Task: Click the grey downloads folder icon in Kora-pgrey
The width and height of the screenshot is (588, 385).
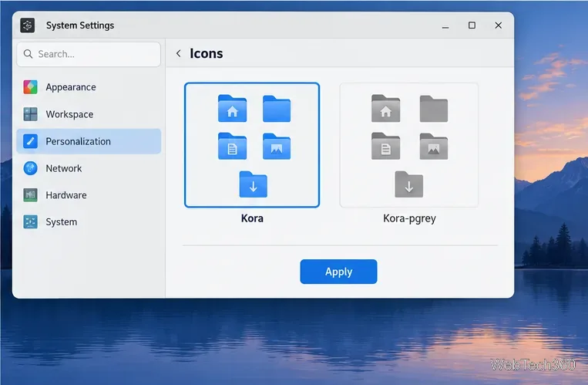Action: (x=408, y=184)
